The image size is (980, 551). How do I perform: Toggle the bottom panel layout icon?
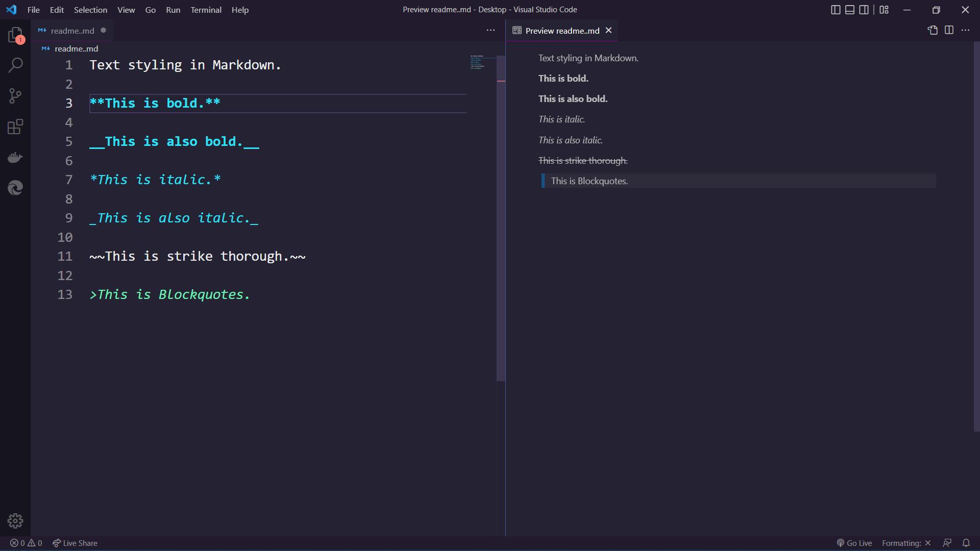(850, 10)
